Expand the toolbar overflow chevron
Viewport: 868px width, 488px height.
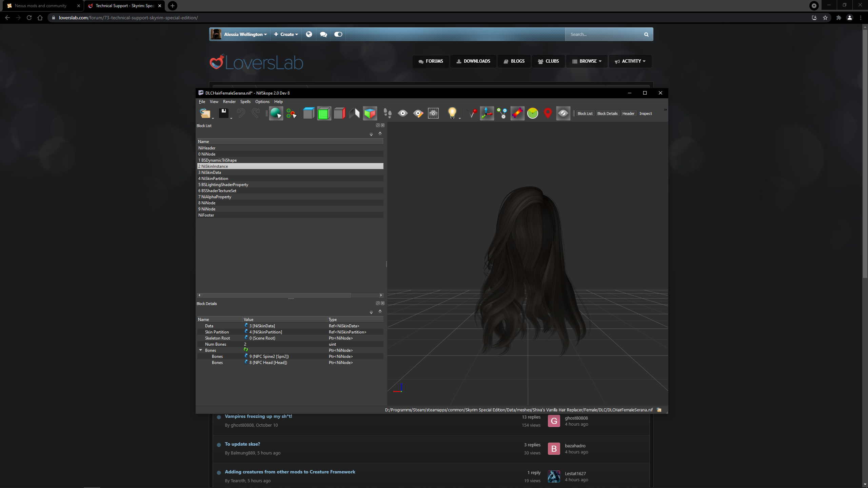coord(665,109)
